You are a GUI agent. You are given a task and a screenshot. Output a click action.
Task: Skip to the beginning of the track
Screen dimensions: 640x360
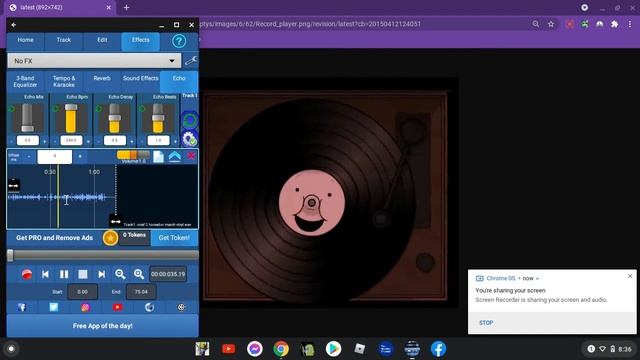tap(45, 274)
